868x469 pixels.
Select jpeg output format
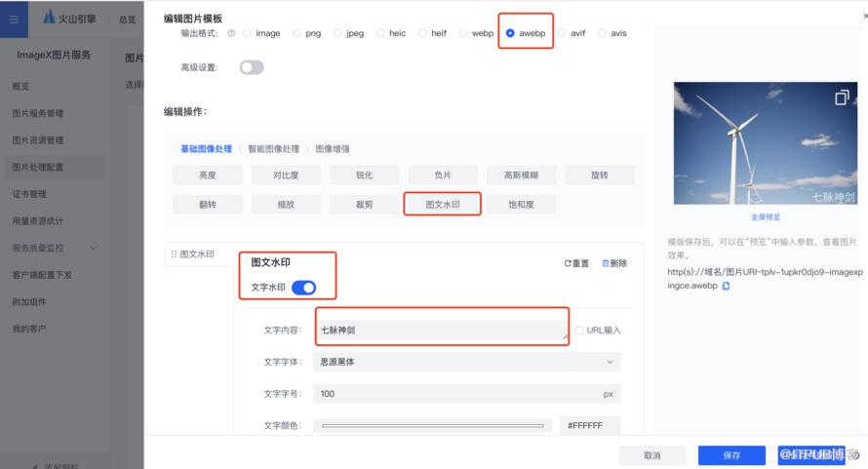pyautogui.click(x=337, y=33)
